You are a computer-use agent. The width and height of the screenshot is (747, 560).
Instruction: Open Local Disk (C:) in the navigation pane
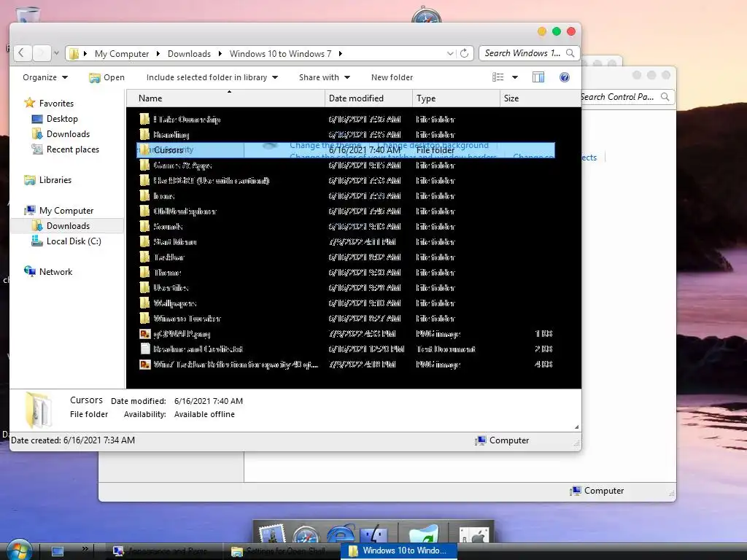pyautogui.click(x=74, y=241)
